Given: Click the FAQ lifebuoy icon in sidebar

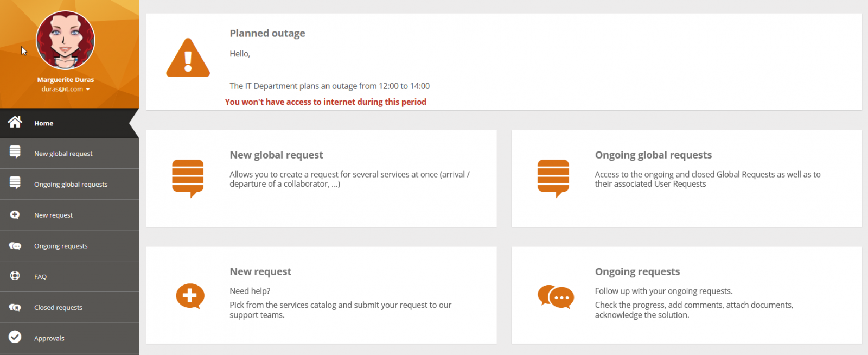Looking at the screenshot, I should tap(15, 276).
